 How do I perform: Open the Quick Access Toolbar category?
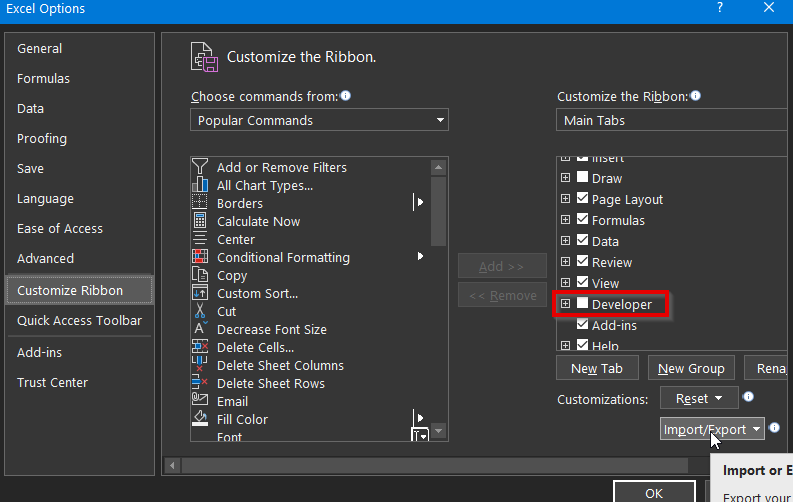[79, 321]
